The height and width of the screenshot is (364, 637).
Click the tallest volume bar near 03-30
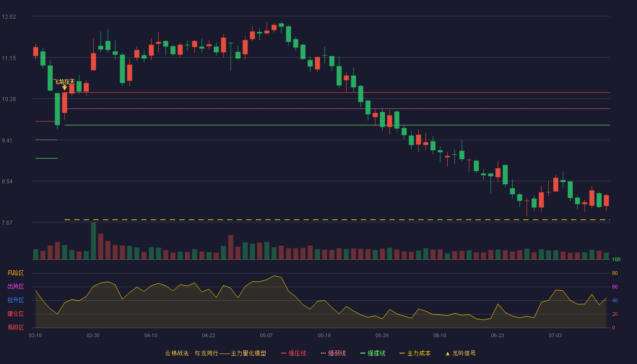tap(93, 241)
